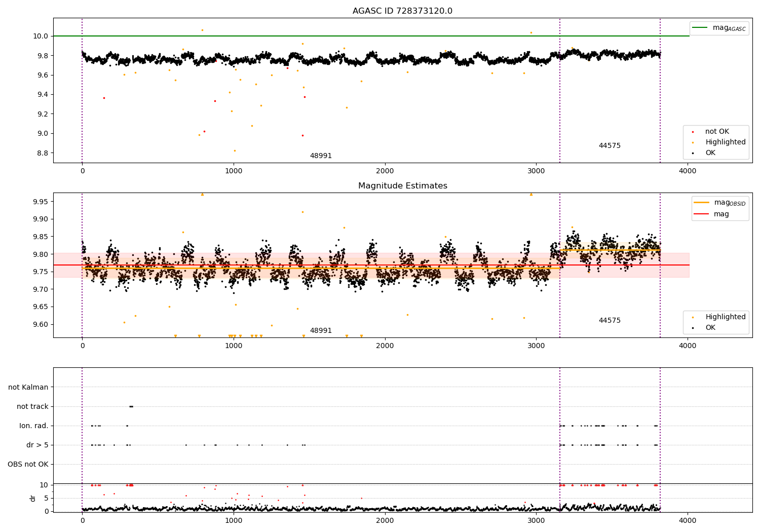The image size is (760, 532).
Task: Click "48991" annotation in Magnitude Estimates plot
Action: tap(321, 331)
